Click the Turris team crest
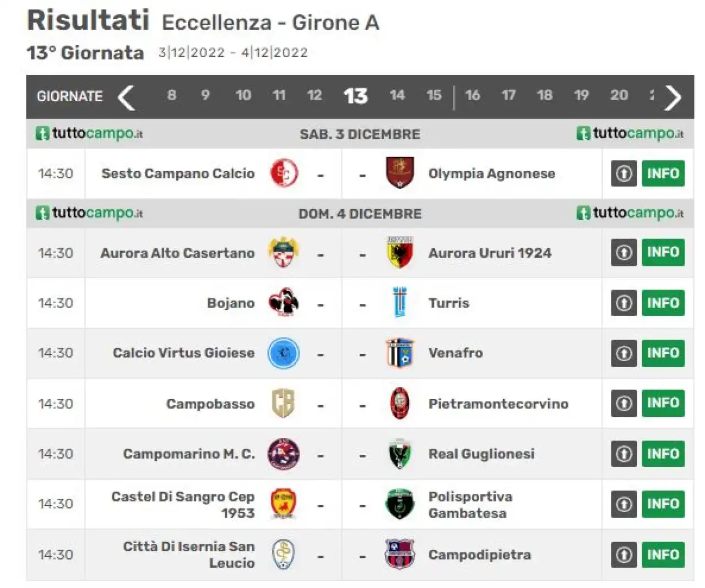The height and width of the screenshot is (588, 705). (400, 303)
